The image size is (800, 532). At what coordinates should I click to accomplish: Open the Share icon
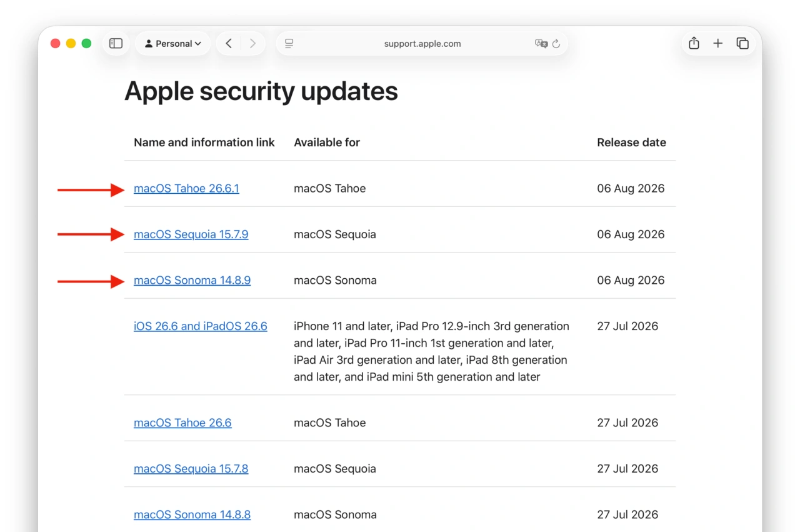pos(694,43)
